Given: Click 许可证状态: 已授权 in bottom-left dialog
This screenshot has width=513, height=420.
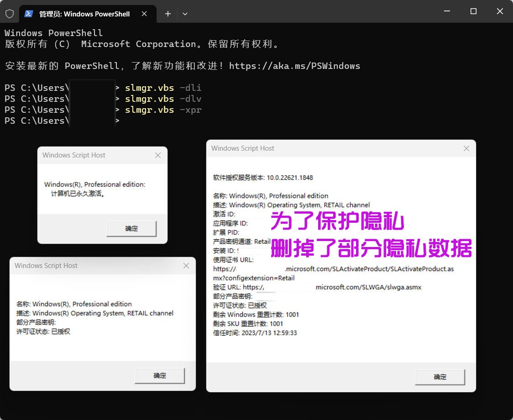Looking at the screenshot, I should coord(43,331).
